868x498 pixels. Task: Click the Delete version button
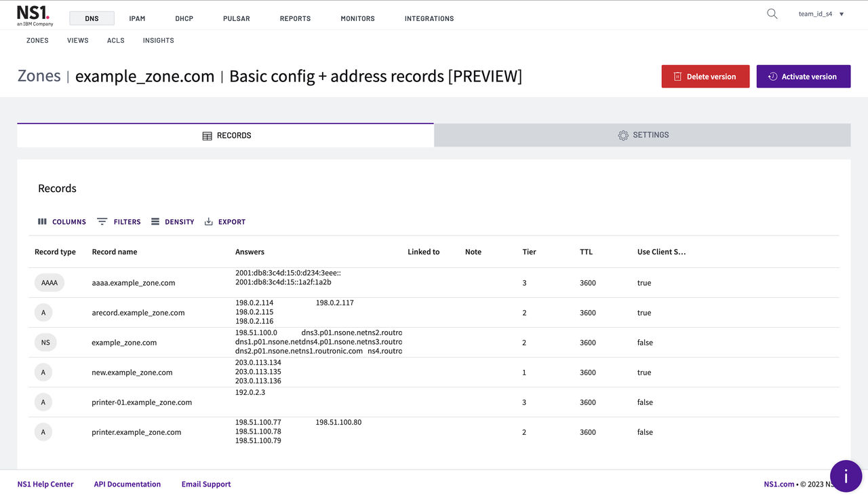[x=705, y=77]
